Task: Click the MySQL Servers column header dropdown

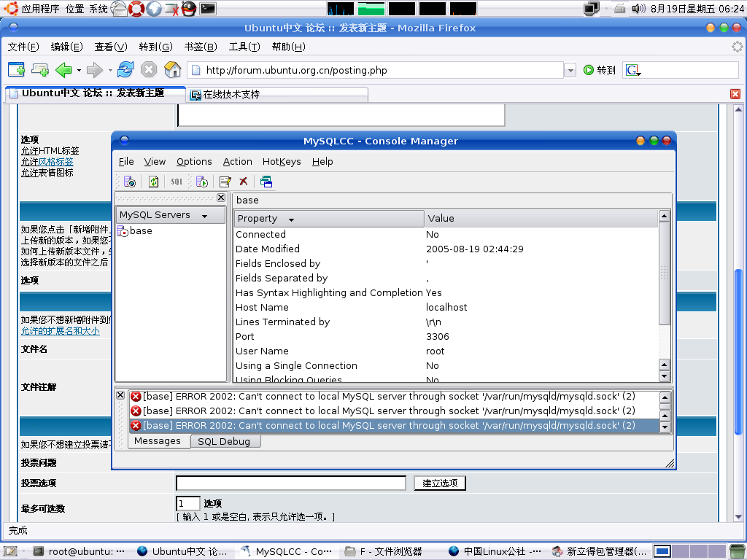Action: 170,215
